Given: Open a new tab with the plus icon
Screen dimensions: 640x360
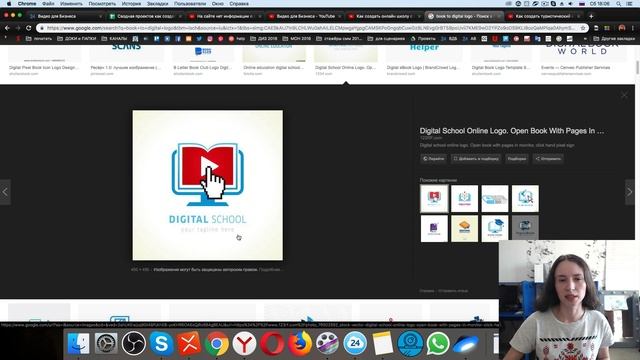Looking at the screenshot, I should pos(591,16).
